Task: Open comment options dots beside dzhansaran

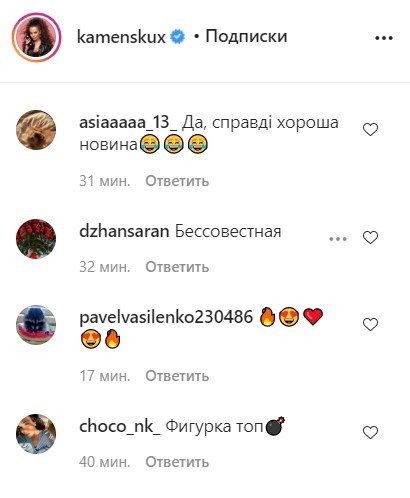Action: pyautogui.click(x=338, y=239)
